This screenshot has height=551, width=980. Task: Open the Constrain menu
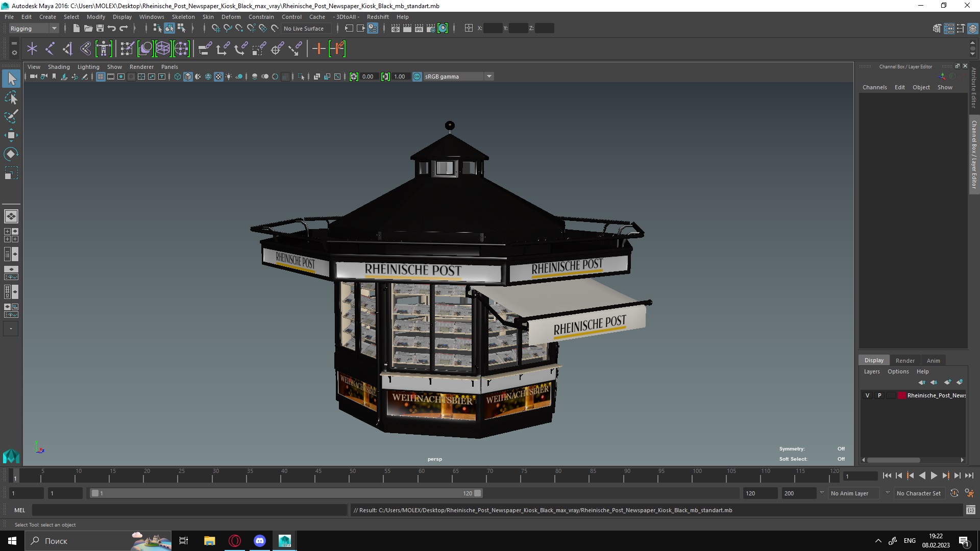click(x=261, y=17)
